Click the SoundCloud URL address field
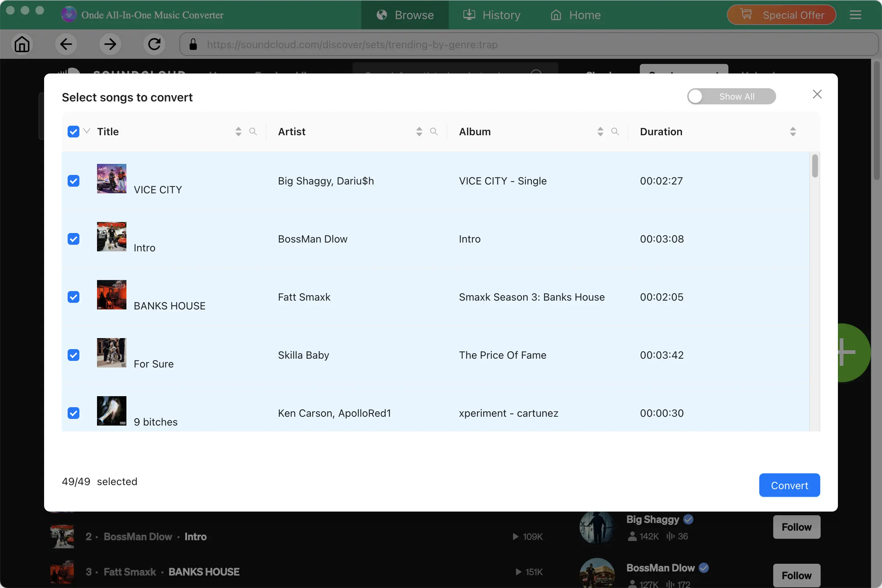 coord(529,44)
